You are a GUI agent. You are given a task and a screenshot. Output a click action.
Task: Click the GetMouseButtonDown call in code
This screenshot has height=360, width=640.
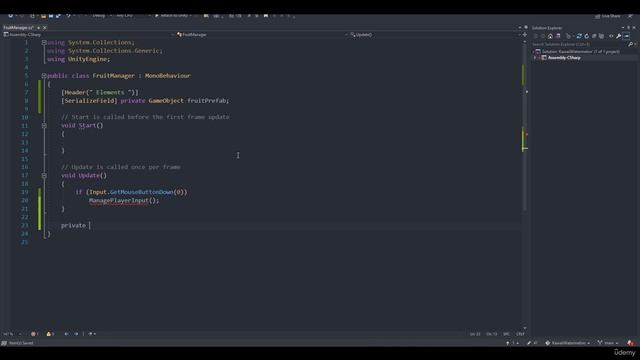142,192
